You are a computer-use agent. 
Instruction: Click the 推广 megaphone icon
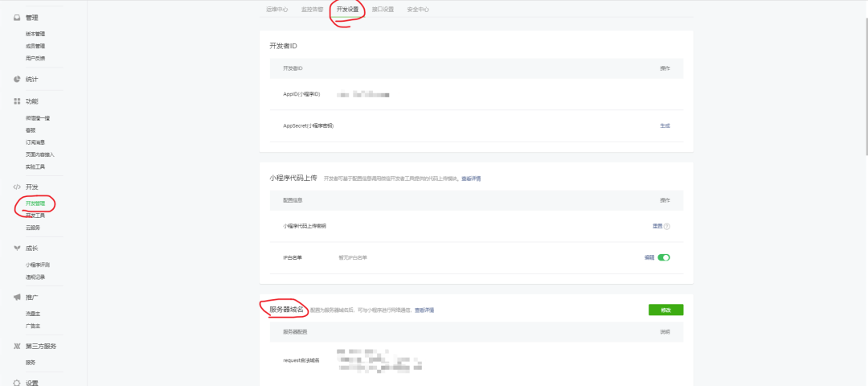[17, 298]
